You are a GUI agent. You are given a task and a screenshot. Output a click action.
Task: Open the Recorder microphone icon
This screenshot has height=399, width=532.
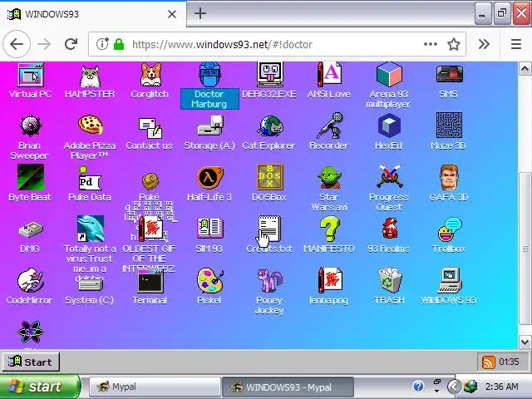click(329, 126)
